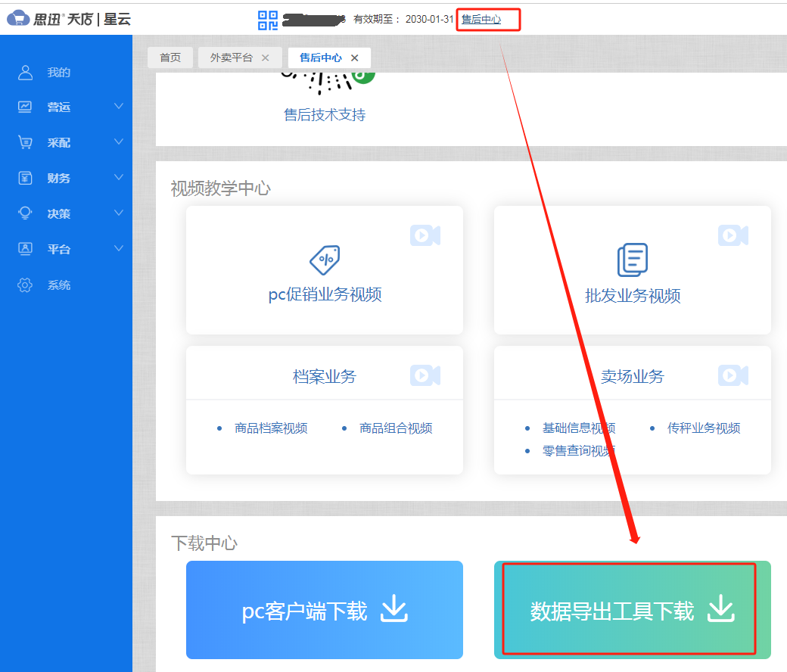Viewport: 787px width, 672px height.
Task: Play video icon on 卖场业务 card
Action: [733, 375]
